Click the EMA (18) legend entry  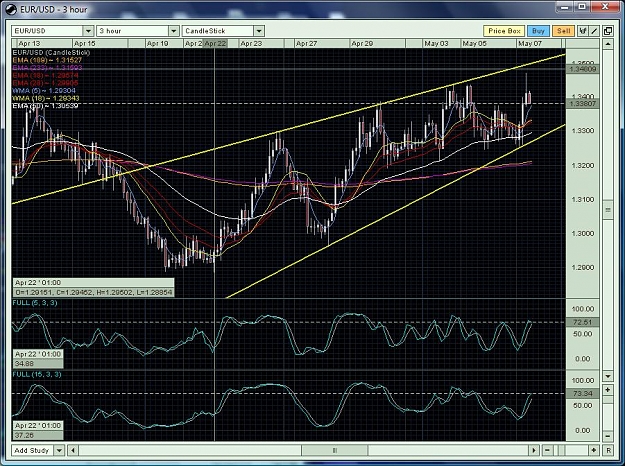click(x=45, y=75)
